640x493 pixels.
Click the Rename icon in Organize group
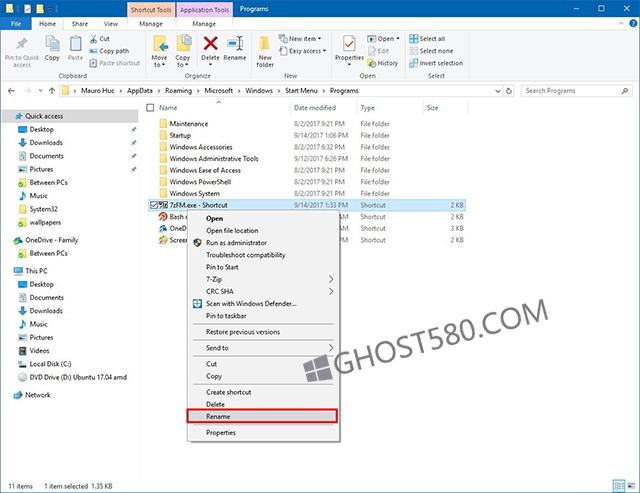coord(235,43)
